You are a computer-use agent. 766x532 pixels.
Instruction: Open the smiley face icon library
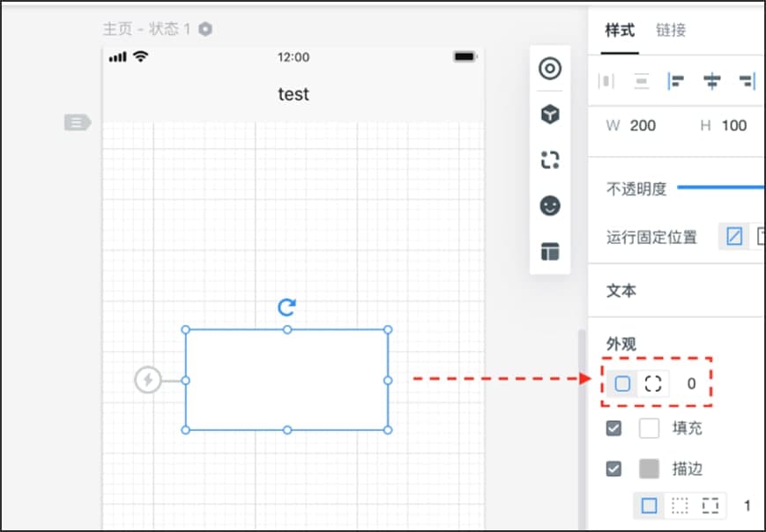click(x=550, y=205)
